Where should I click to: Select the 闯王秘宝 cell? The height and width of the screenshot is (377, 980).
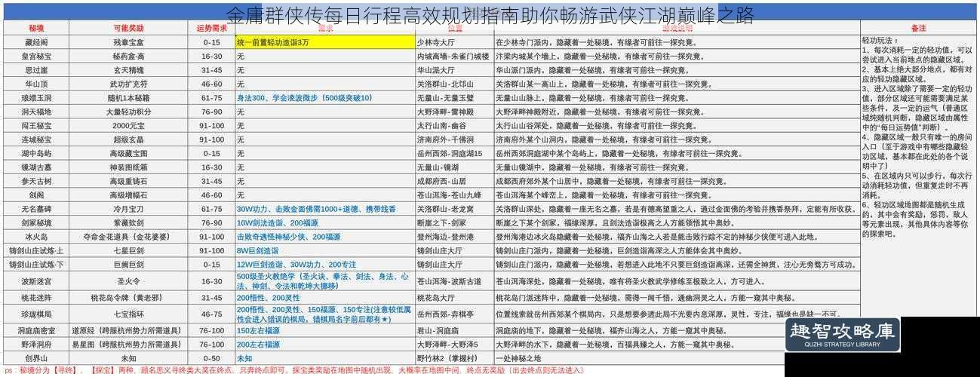(36, 125)
